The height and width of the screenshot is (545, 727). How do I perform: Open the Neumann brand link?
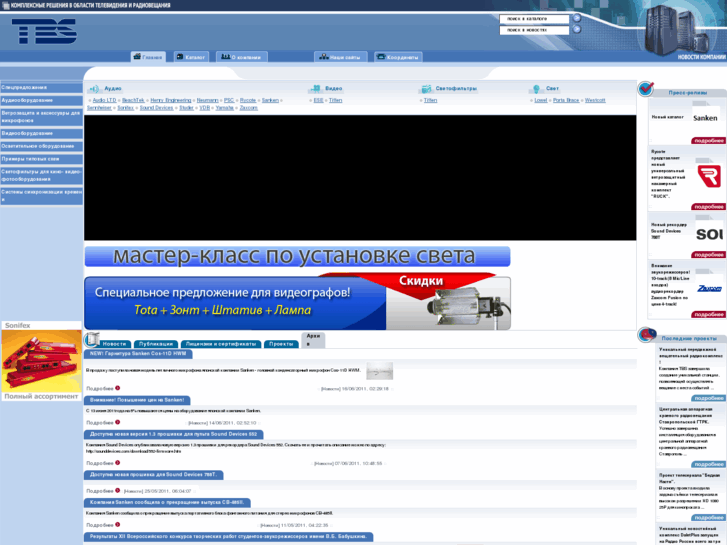pos(207,100)
